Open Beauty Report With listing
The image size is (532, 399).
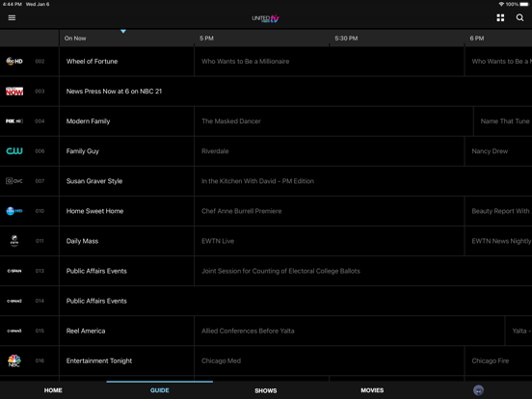point(498,211)
